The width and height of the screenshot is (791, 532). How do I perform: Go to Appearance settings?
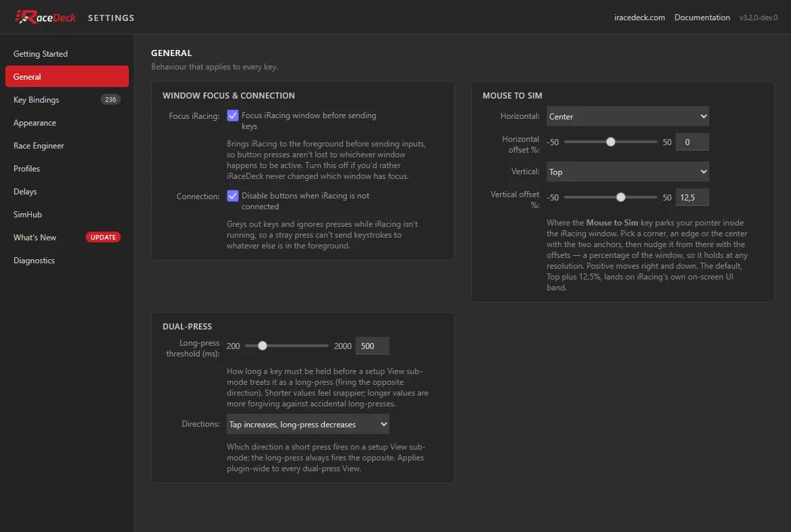[67, 123]
